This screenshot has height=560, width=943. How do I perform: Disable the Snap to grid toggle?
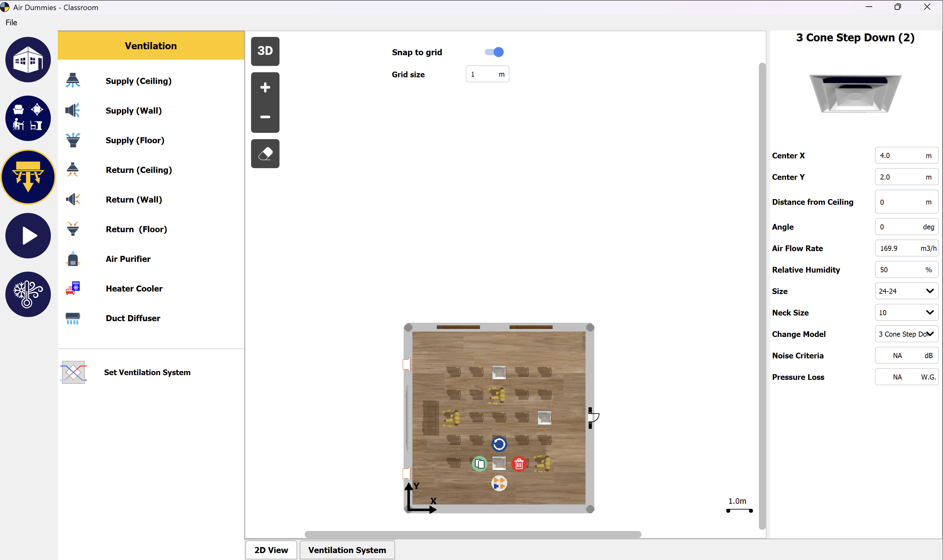[x=494, y=52]
